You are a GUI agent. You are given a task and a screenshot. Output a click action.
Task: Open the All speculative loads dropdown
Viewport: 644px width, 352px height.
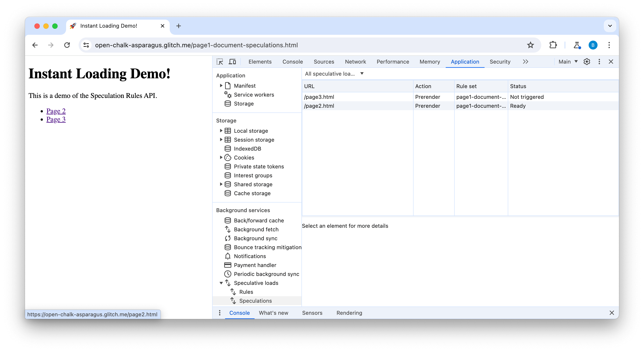tap(334, 74)
